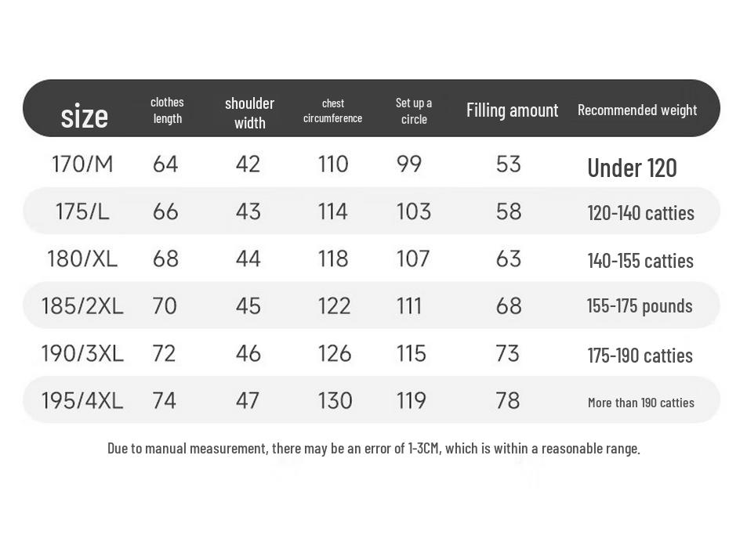Click the 'Filling amount' column header
Image resolution: width=747 pixels, height=560 pixels.
512,110
